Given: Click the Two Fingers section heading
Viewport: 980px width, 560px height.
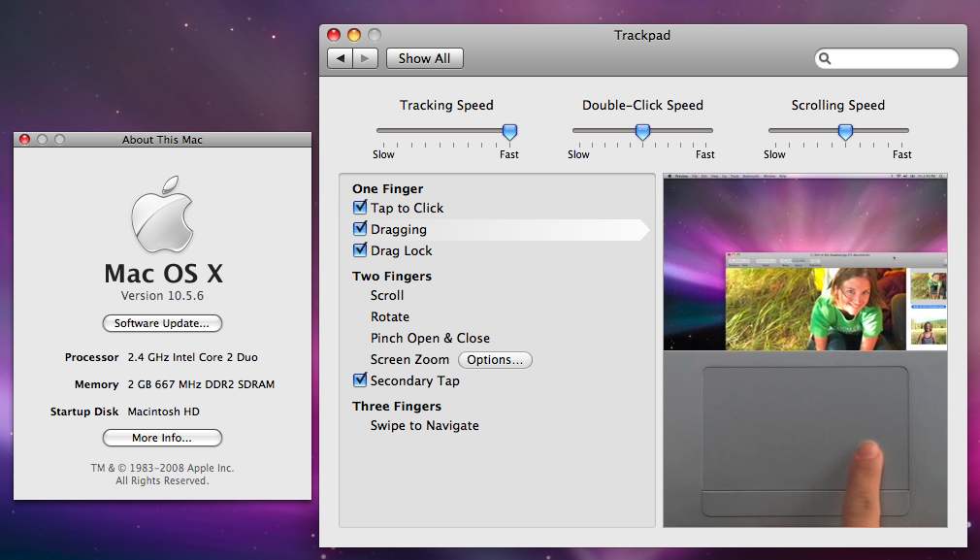Looking at the screenshot, I should 392,277.
